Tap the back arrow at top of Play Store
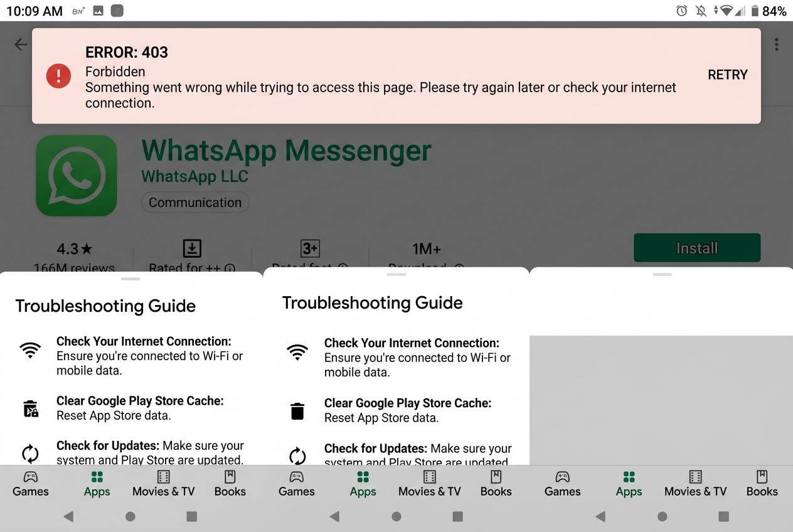The width and height of the screenshot is (793, 532). tap(21, 44)
